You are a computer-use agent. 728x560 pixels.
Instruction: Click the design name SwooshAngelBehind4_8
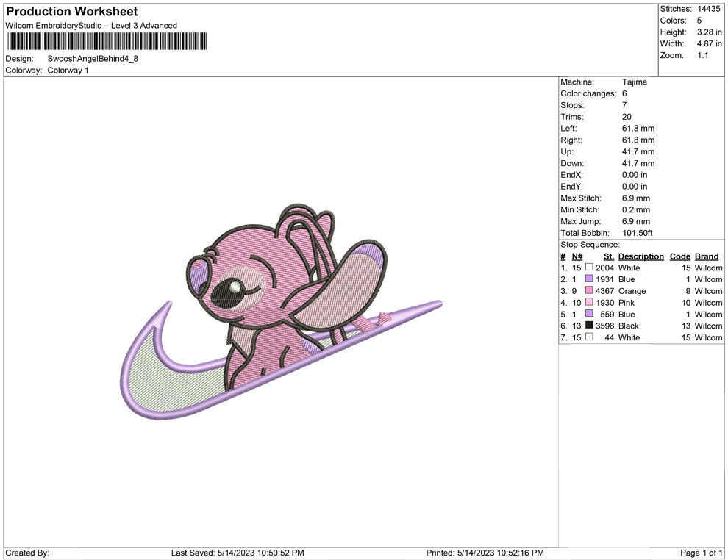[x=93, y=59]
